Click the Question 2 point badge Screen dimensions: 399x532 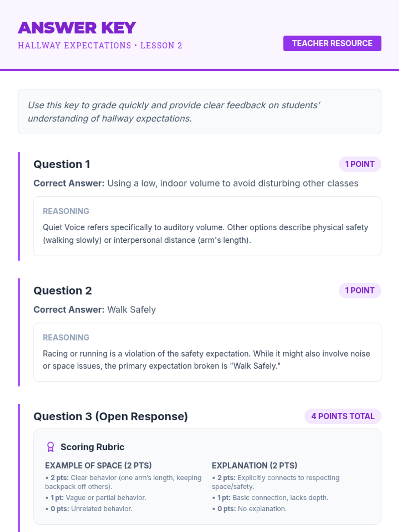tap(360, 291)
